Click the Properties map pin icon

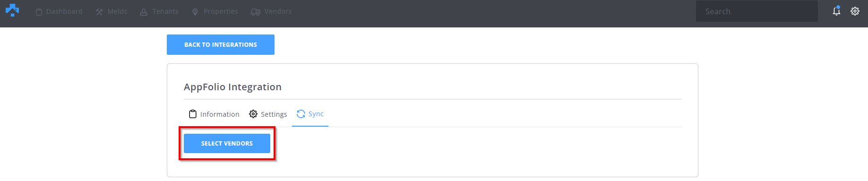pyautogui.click(x=195, y=12)
